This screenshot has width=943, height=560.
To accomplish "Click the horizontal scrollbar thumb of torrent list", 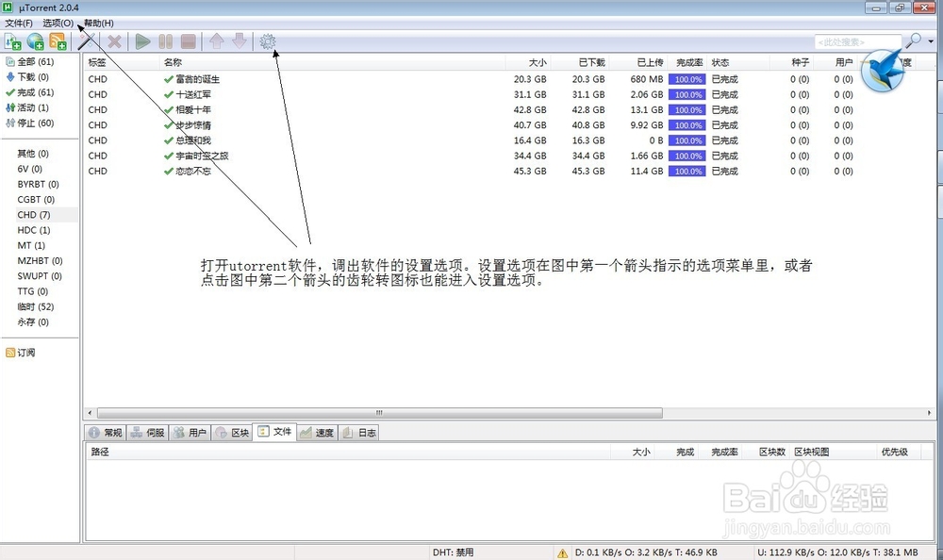I will coord(379,413).
